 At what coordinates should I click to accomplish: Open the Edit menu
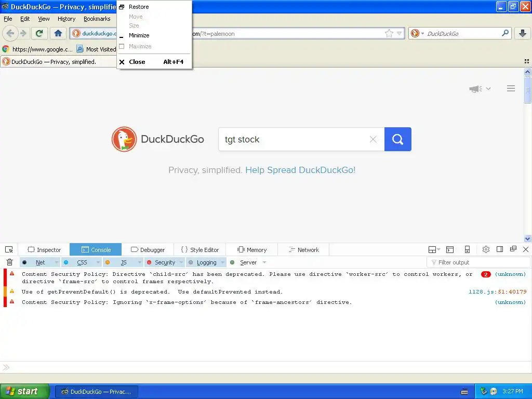25,19
